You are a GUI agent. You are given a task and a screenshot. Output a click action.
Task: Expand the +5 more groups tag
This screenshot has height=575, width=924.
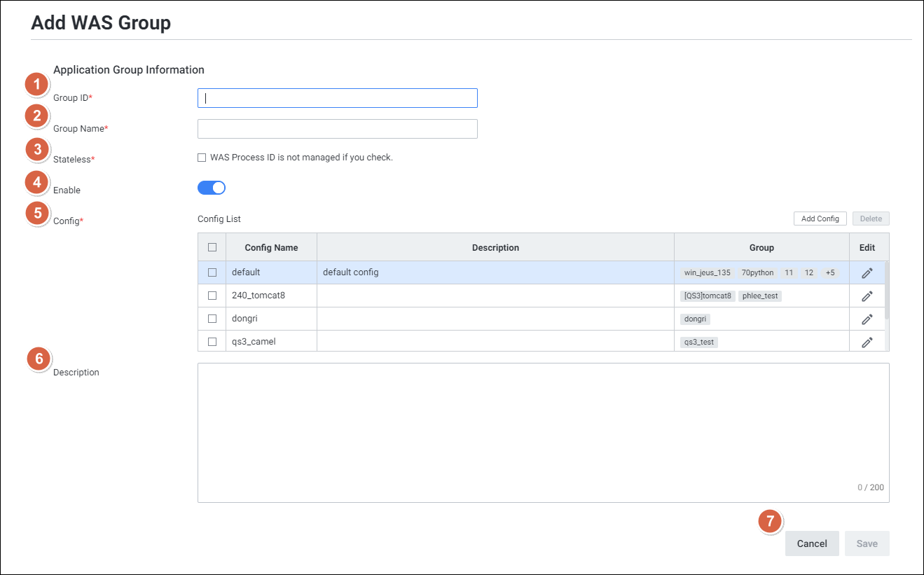coord(829,272)
